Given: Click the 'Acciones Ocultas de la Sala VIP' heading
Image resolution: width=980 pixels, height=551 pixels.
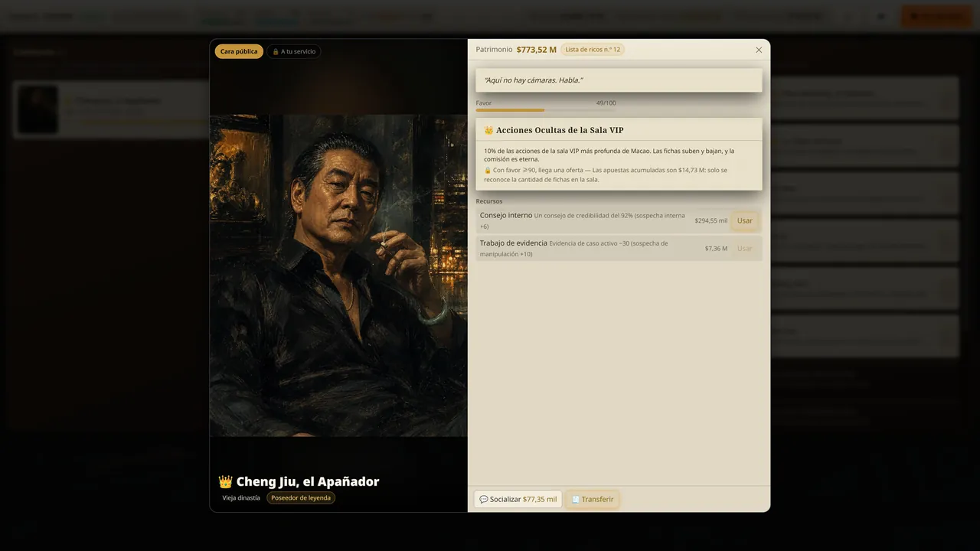Looking at the screenshot, I should [560, 130].
